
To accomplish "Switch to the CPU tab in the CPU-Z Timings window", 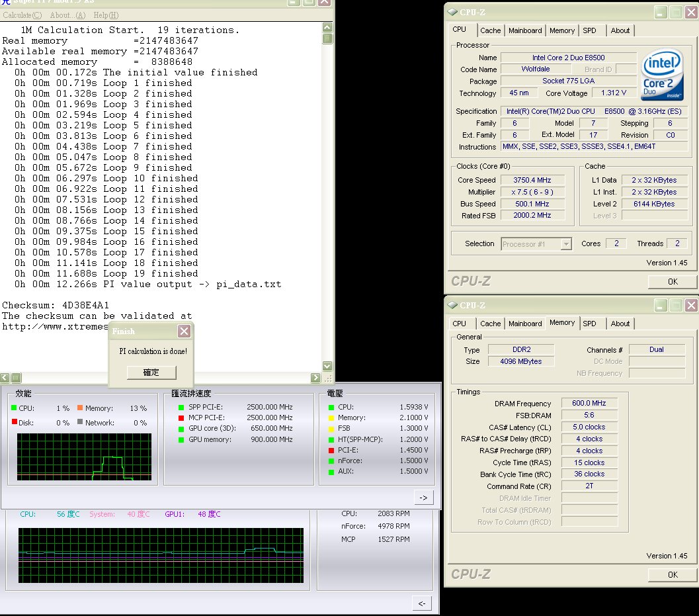I will click(459, 324).
